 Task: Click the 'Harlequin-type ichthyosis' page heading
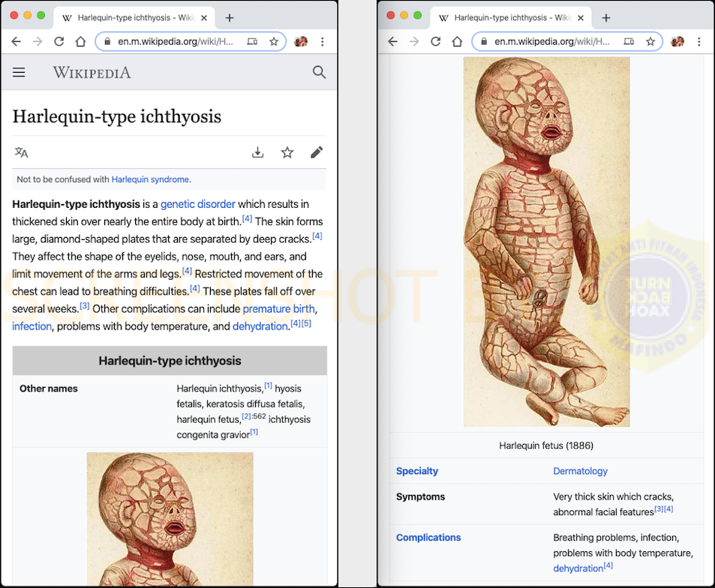coord(117,116)
